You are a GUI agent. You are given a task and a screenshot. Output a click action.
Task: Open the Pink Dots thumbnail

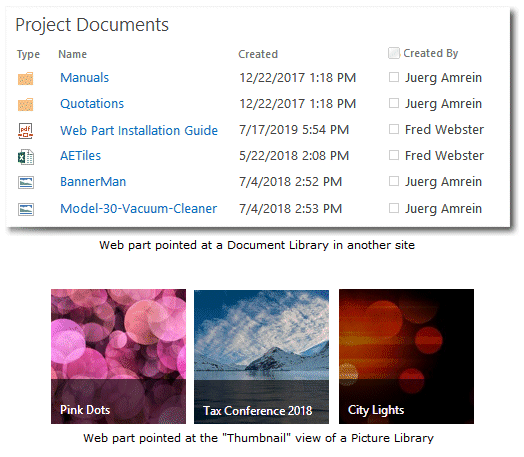pyautogui.click(x=118, y=356)
